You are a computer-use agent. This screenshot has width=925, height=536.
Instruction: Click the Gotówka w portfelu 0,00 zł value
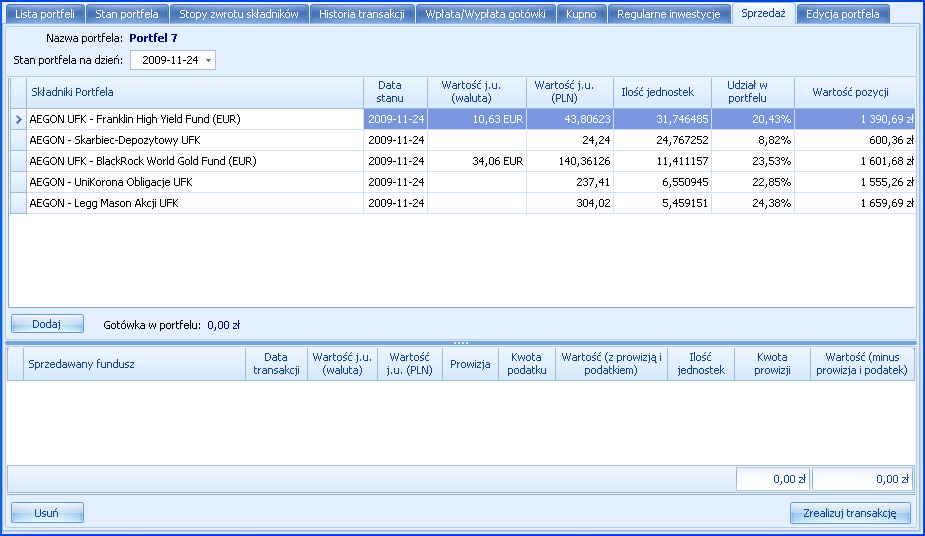(224, 325)
